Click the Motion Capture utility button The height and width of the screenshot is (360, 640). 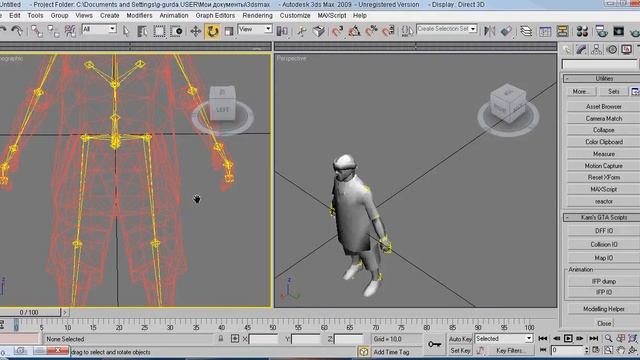pyautogui.click(x=604, y=166)
